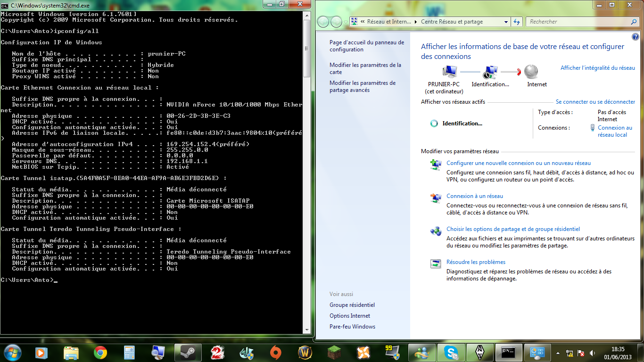Click the Minecraft grass block taskbar icon
This screenshot has width=644, height=362.
334,352
